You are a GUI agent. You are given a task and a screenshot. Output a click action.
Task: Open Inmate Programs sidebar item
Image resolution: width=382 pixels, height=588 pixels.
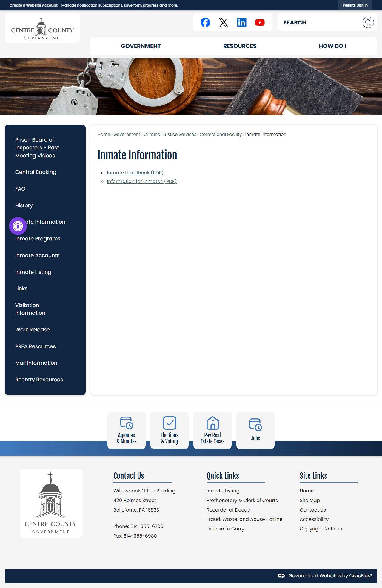(38, 239)
